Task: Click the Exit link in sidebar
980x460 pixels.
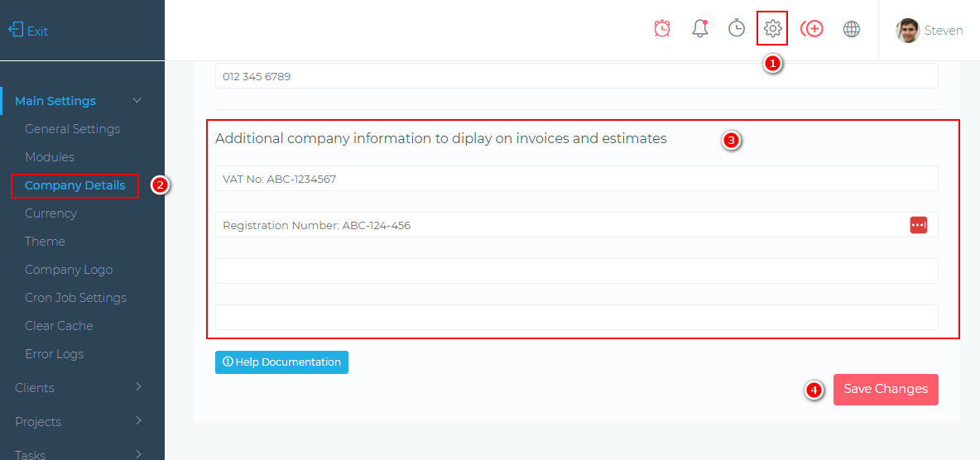Action: click(x=37, y=31)
